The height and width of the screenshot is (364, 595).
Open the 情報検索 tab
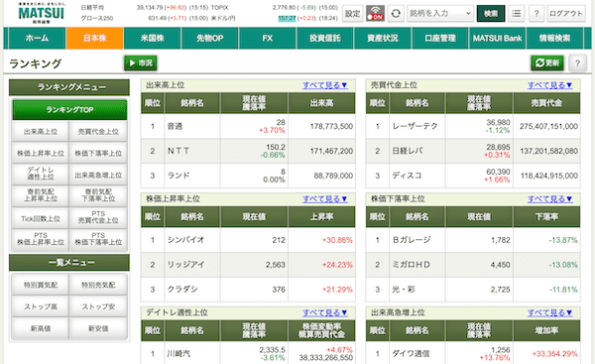point(554,38)
